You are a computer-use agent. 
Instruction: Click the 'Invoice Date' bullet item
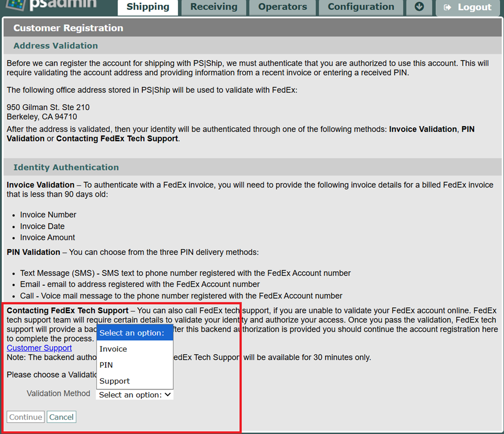(42, 226)
